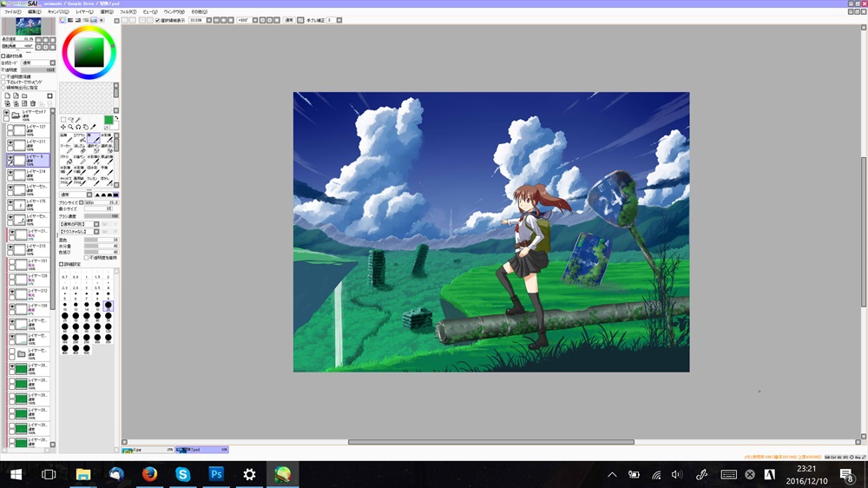The width and height of the screenshot is (868, 488).
Task: Enable the preserve opacity checkbox (不透明度保護)
Action: 3,76
